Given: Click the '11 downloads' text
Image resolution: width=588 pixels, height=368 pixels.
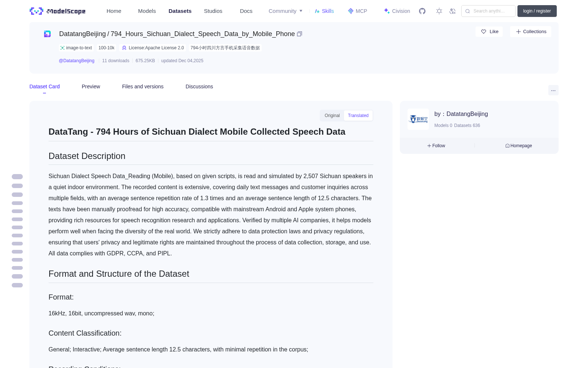Looking at the screenshot, I should [x=116, y=61].
